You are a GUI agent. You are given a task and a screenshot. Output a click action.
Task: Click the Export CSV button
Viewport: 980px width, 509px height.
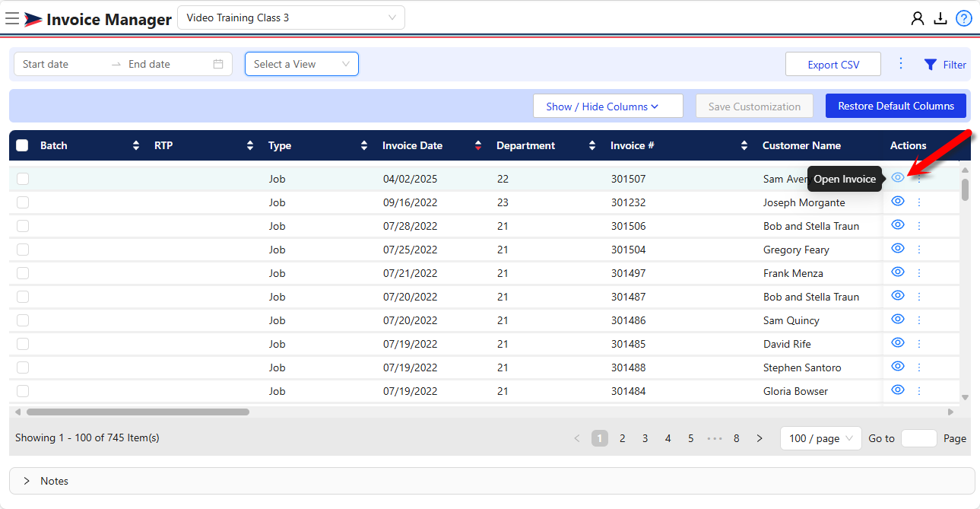point(833,65)
